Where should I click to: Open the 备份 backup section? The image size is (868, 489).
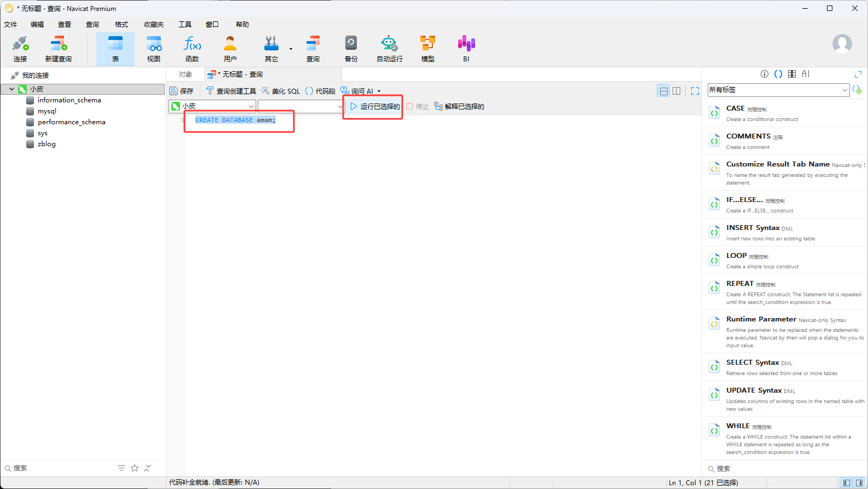coord(351,49)
